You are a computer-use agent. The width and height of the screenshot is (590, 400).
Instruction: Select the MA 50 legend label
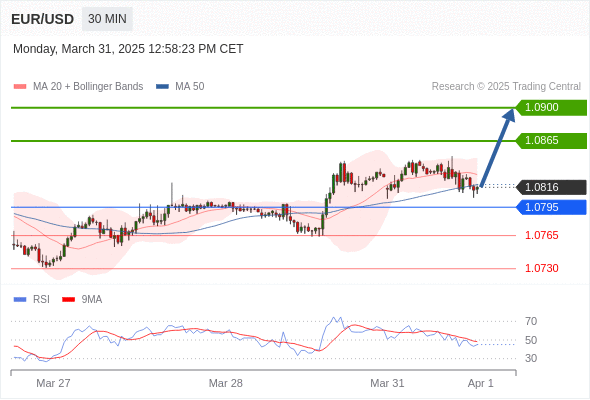pos(190,87)
